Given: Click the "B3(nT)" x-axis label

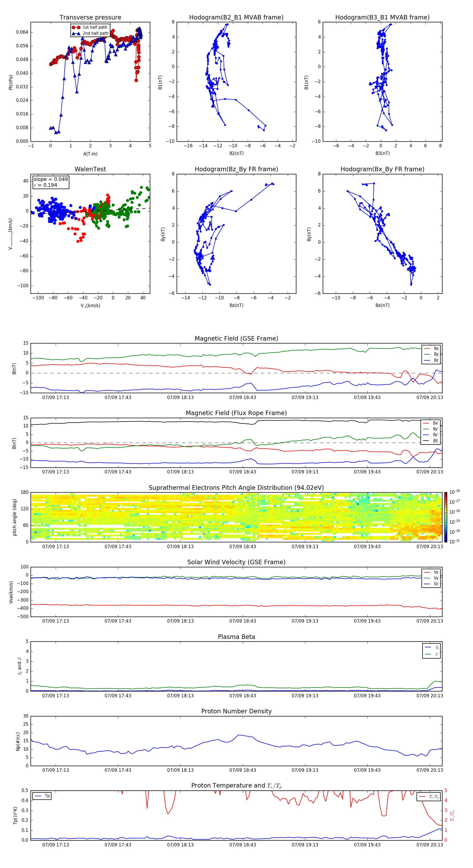Looking at the screenshot, I should click(382, 154).
